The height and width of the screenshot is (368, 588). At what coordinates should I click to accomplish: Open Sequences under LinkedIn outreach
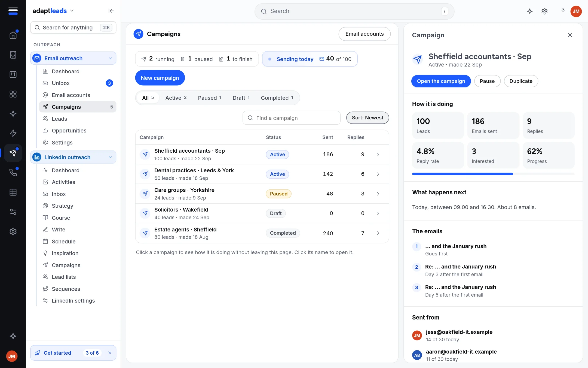[x=78, y=289]
